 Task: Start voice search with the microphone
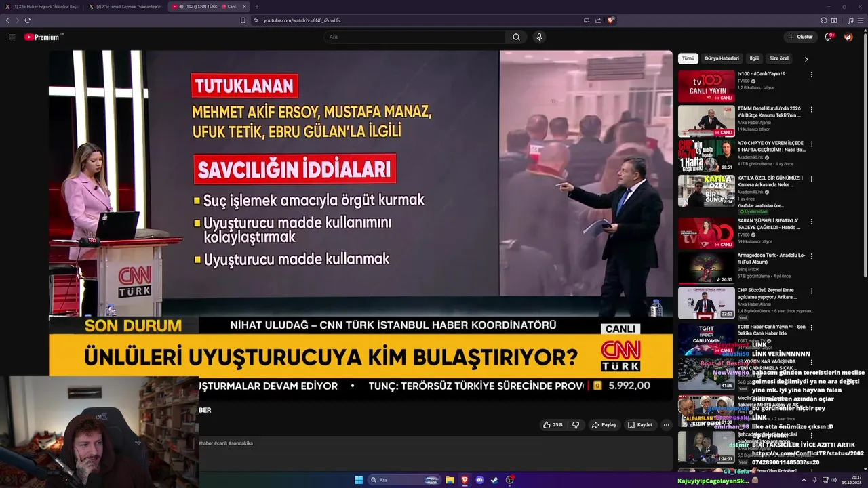point(539,37)
